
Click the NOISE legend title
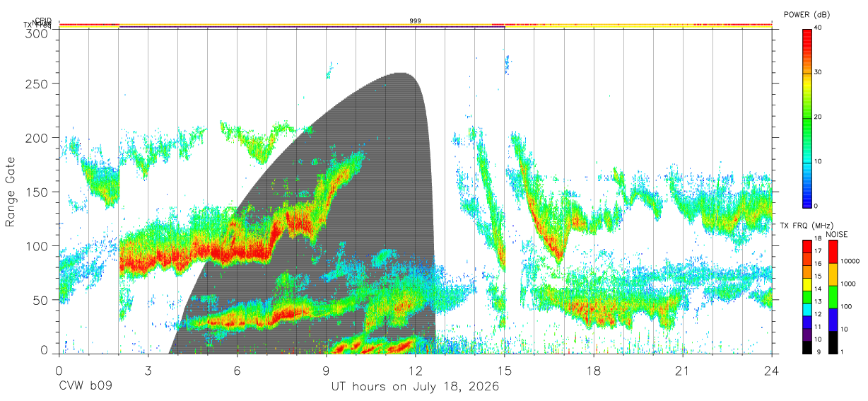(837, 234)
